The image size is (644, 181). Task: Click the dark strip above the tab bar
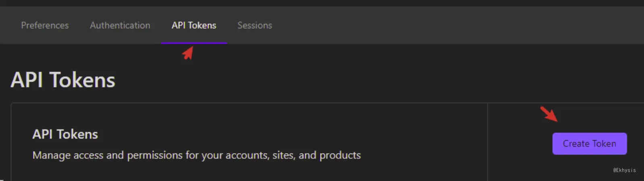click(x=322, y=3)
